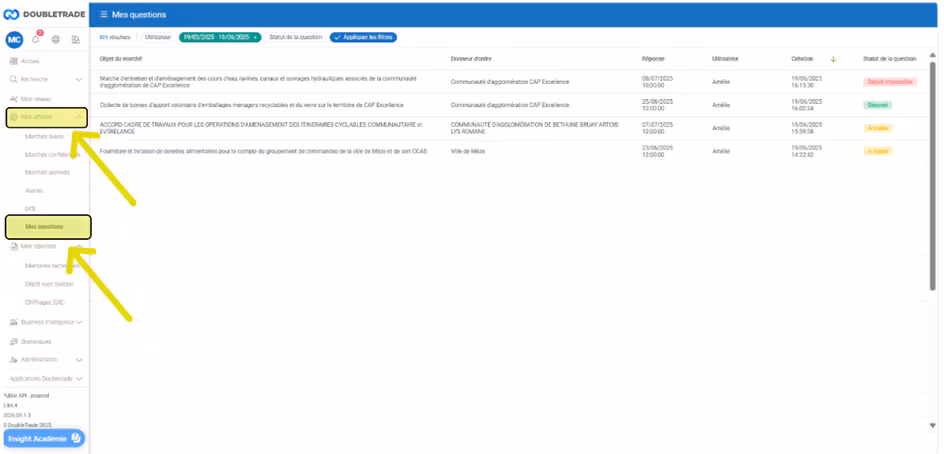Remove the date range filter with its x
Image resolution: width=944 pixels, height=454 pixels.
255,37
